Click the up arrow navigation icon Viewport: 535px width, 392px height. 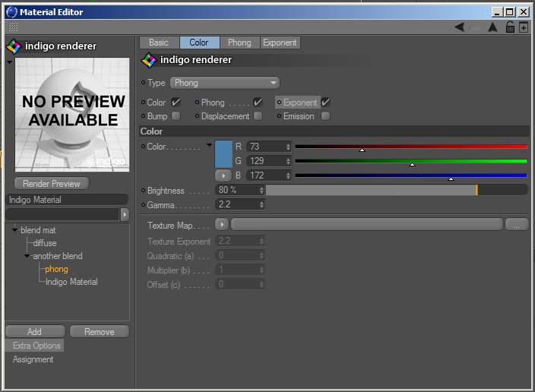tap(492, 27)
